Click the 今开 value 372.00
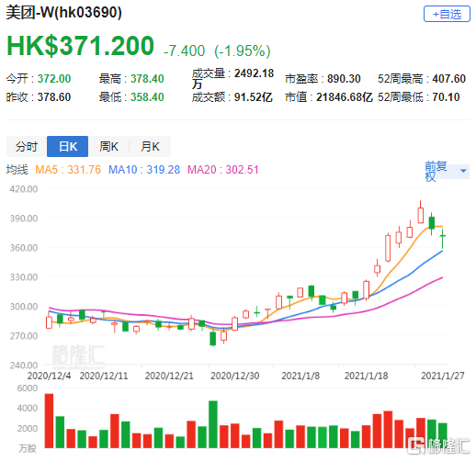Viewport: 476px width, 461px height. [54, 79]
